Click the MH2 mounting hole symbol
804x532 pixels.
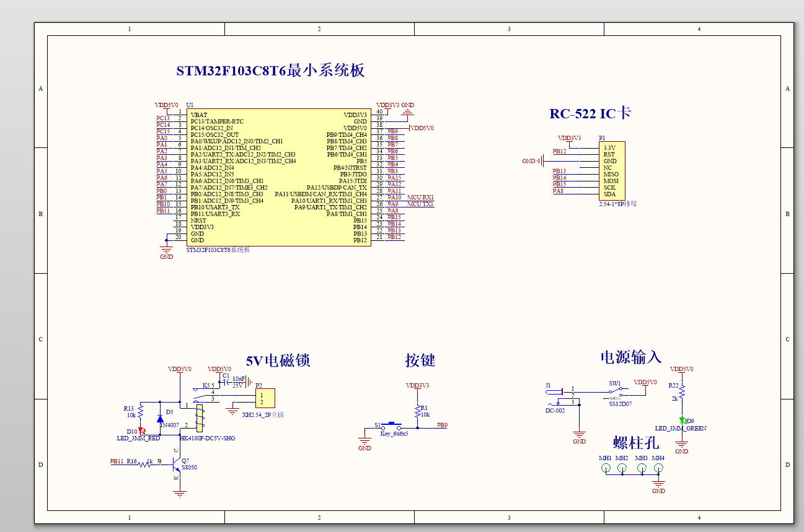622,468
